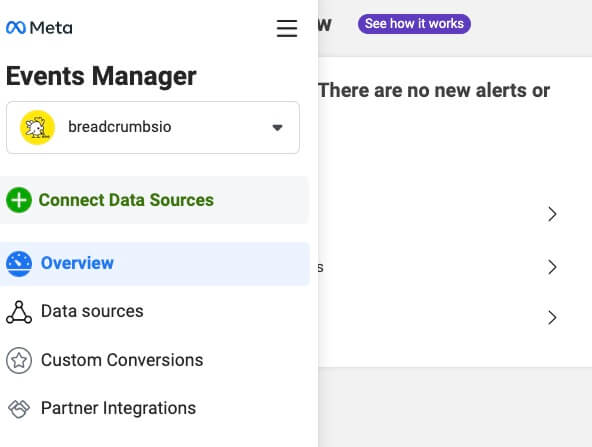The image size is (592, 447).
Task: Click the breadcrumbsio account selector box
Action: tap(153, 128)
